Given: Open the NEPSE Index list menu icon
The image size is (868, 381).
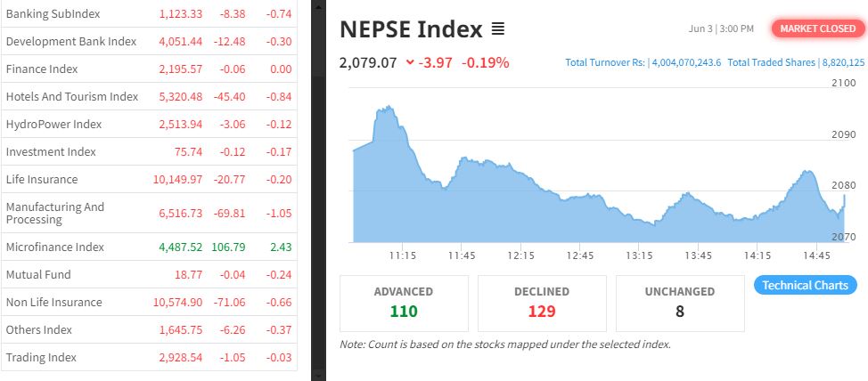Looking at the screenshot, I should tap(498, 29).
